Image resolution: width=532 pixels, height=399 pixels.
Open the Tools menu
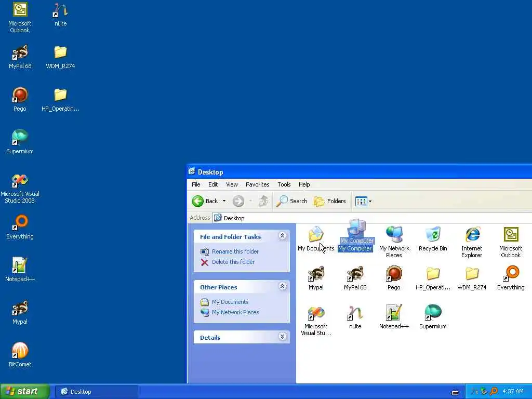284,184
